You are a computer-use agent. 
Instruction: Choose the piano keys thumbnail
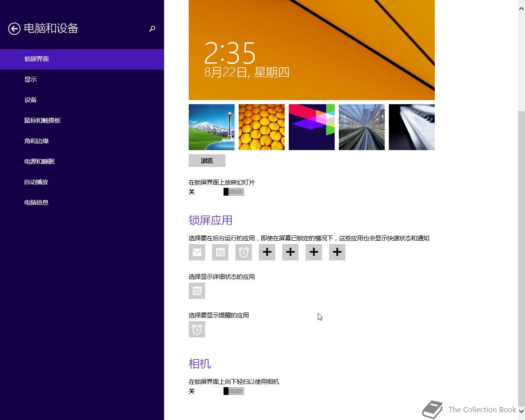(412, 127)
